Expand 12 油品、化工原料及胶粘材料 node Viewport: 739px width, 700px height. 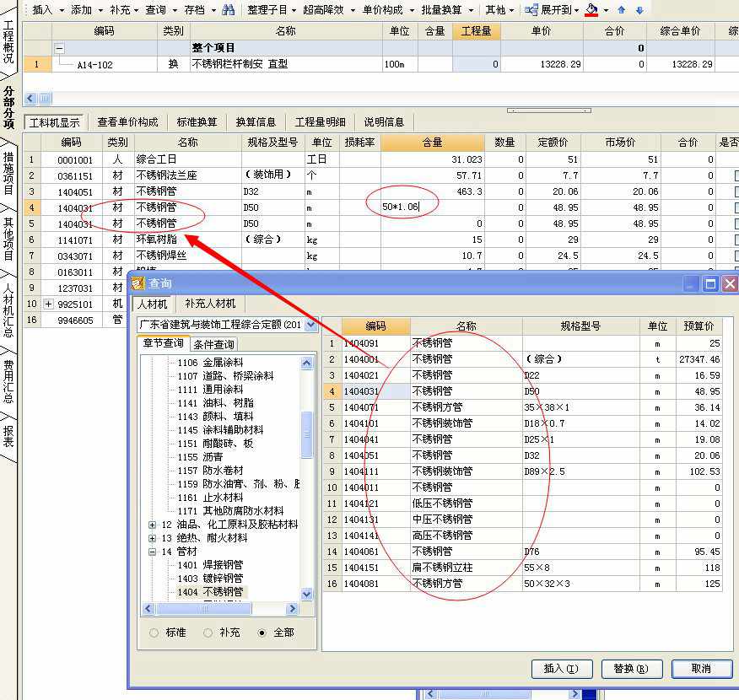152,525
